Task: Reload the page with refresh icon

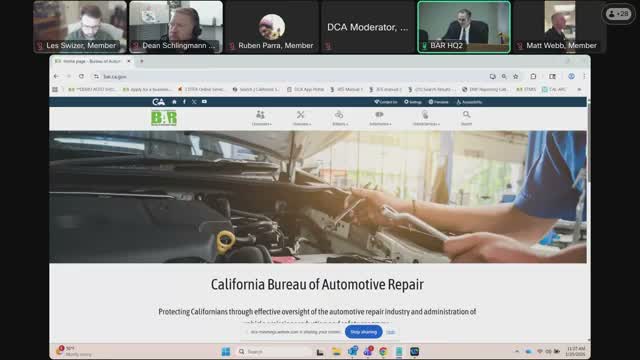Action: coord(81,76)
